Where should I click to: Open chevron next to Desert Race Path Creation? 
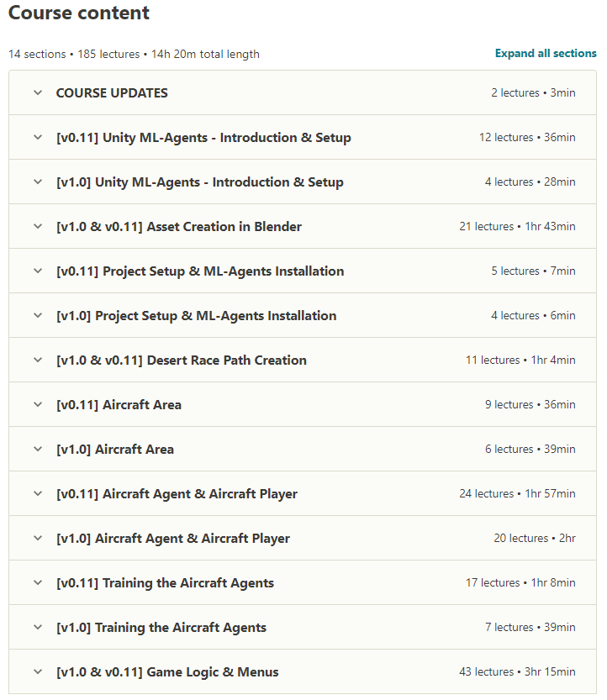coord(38,360)
